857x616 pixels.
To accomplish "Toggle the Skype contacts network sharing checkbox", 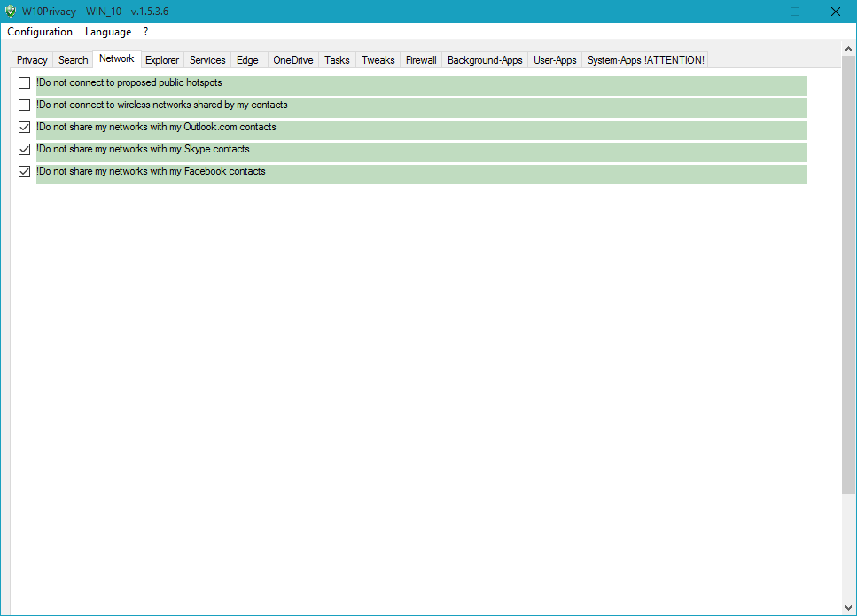I will 24,149.
